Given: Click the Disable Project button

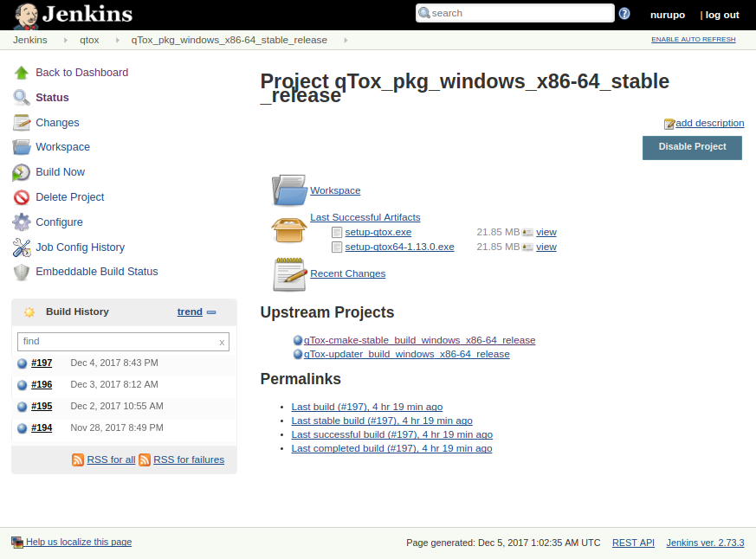Looking at the screenshot, I should [x=692, y=147].
